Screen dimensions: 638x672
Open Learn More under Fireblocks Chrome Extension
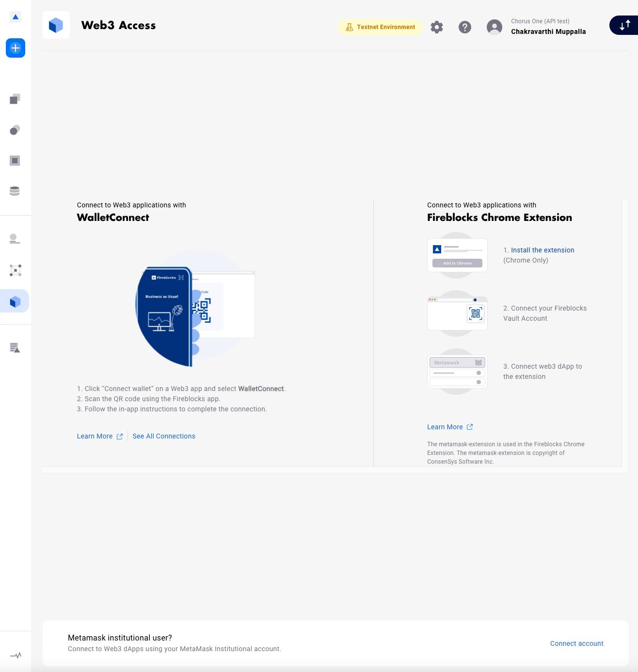450,427
